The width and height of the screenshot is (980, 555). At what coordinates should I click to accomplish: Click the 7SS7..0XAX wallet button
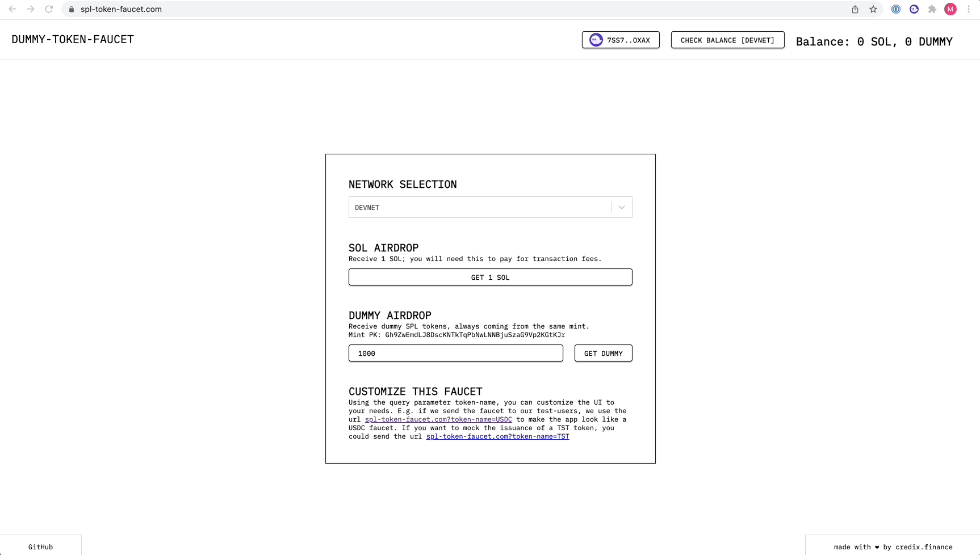coord(620,40)
